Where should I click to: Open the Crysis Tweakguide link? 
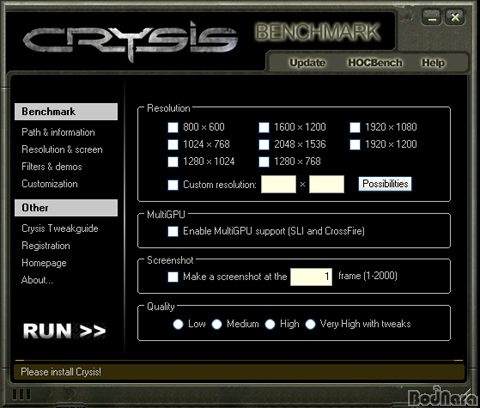(60, 228)
